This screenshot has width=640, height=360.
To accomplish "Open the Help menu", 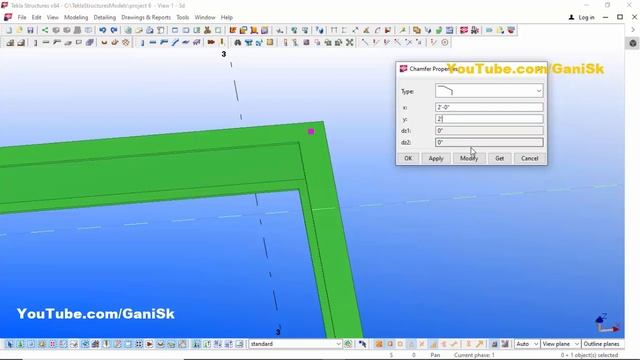I will tap(227, 18).
